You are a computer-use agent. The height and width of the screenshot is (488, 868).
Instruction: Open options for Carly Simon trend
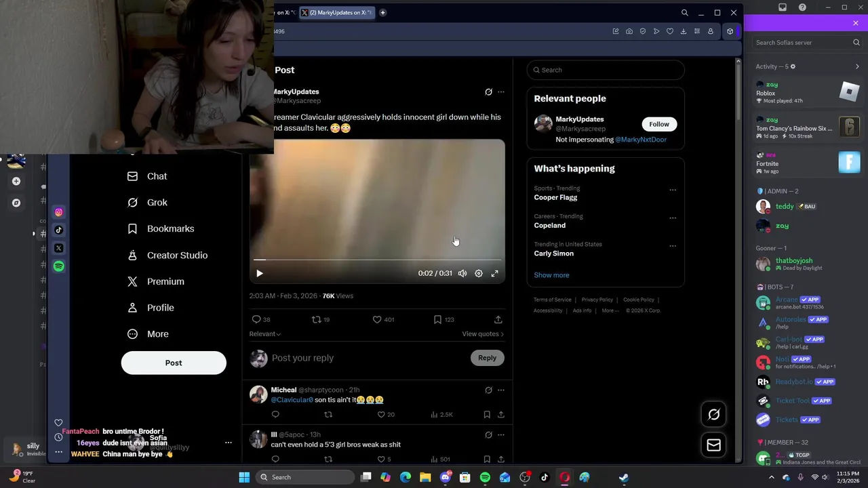point(673,245)
